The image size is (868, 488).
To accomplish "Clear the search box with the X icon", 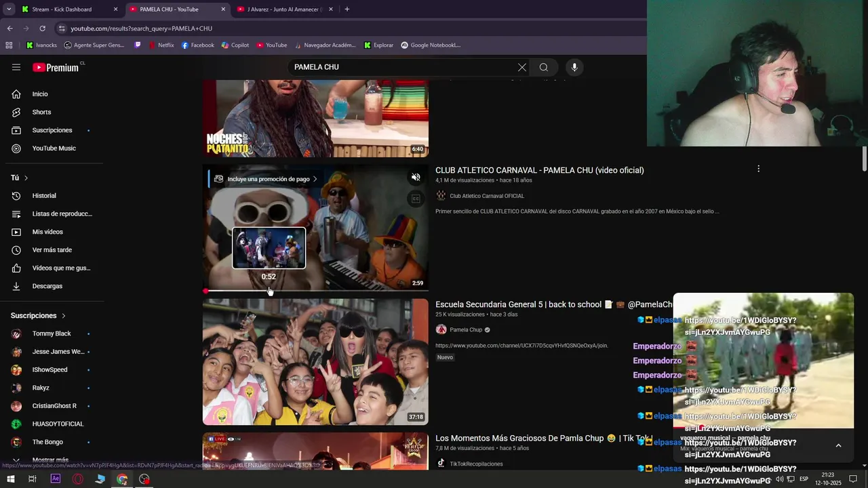I will [521, 67].
